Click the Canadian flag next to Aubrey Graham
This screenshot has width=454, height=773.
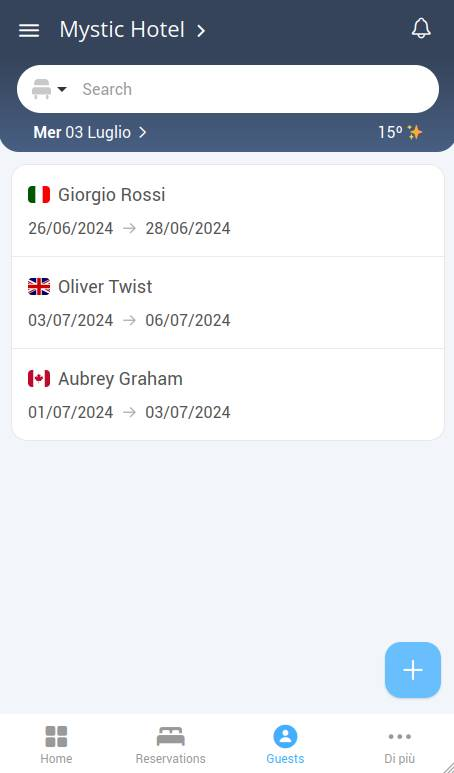tap(39, 379)
